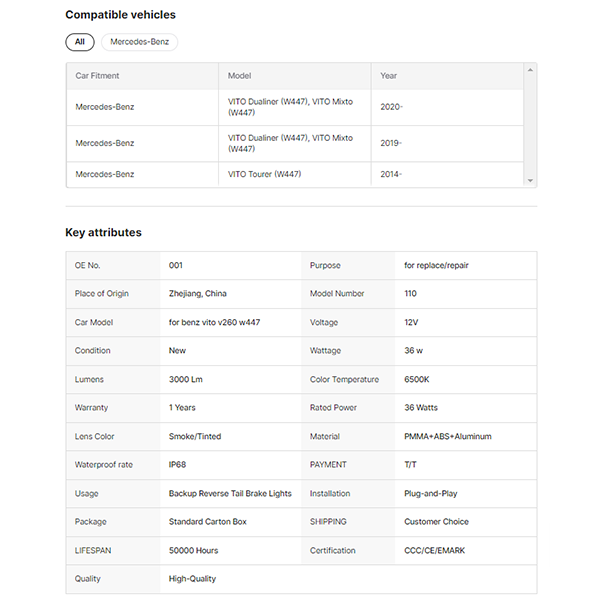600x600 pixels.
Task: Click the Zhejiang, China origin value
Action: click(198, 294)
